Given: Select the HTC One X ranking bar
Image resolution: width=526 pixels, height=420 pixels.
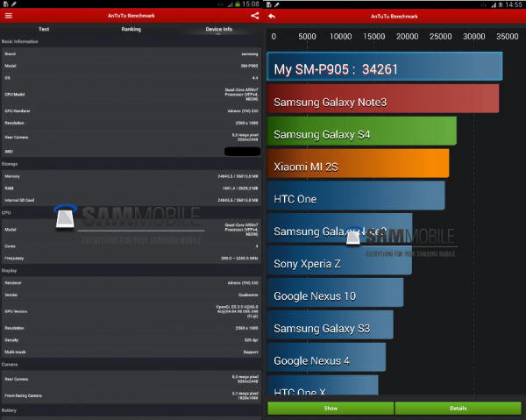Looking at the screenshot, I should pyautogui.click(x=323, y=385).
